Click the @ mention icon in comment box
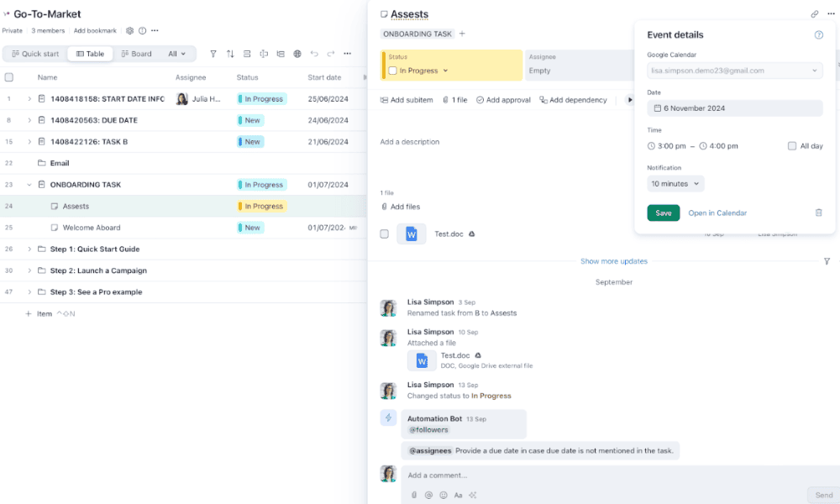 (x=428, y=495)
